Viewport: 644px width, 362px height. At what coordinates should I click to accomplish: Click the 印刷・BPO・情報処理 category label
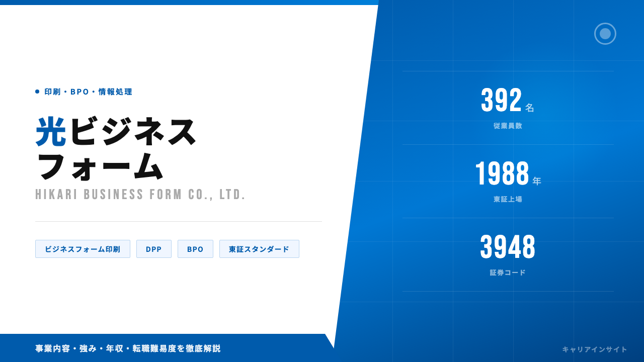click(x=89, y=92)
